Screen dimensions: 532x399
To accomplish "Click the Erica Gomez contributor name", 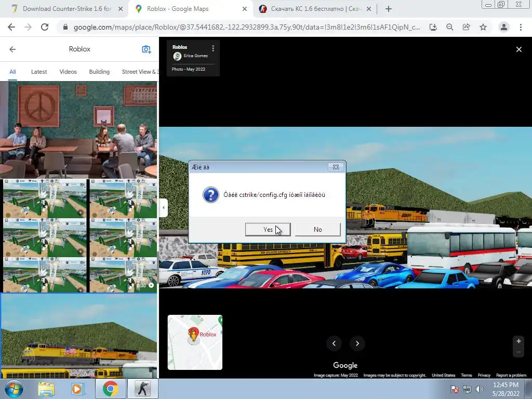I will point(196,56).
